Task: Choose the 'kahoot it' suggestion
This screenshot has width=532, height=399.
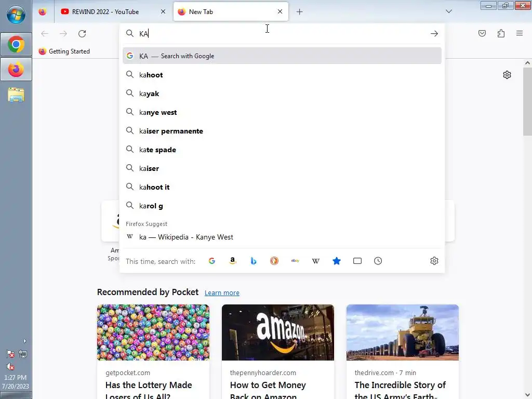Action: point(282,187)
